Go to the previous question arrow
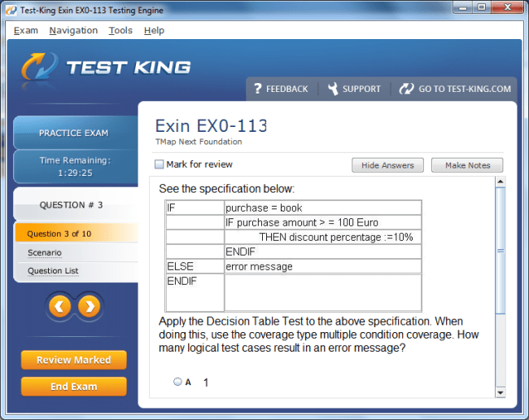Image resolution: width=529 pixels, height=420 pixels. [60, 307]
